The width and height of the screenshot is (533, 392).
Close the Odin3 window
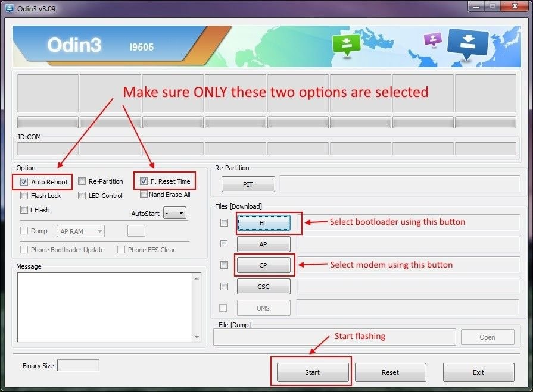click(515, 7)
